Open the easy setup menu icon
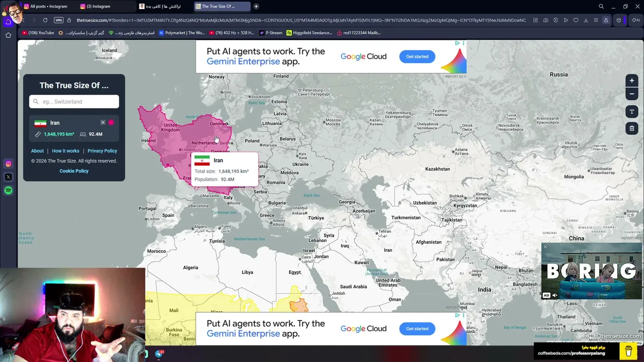 click(x=596, y=20)
